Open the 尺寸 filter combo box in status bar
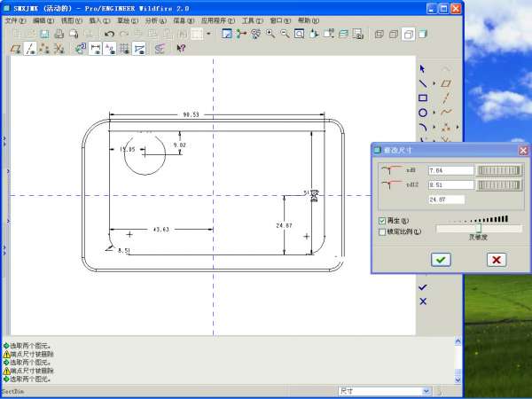The image size is (532, 399). click(385, 391)
